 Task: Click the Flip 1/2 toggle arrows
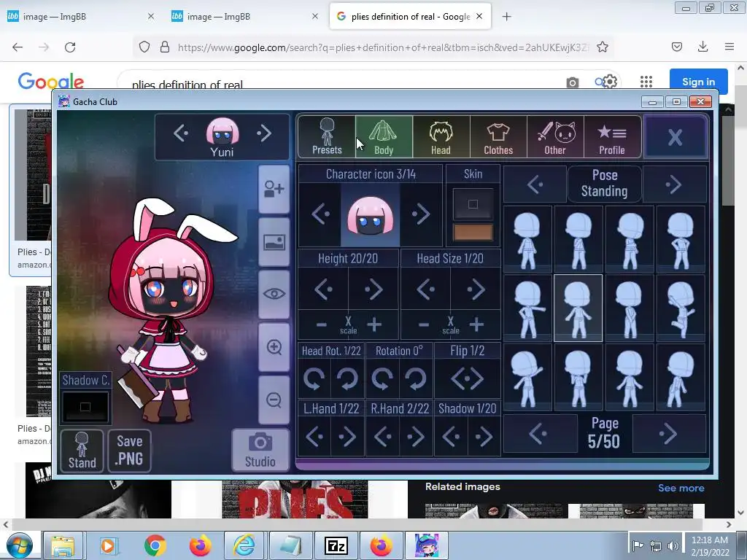(468, 379)
